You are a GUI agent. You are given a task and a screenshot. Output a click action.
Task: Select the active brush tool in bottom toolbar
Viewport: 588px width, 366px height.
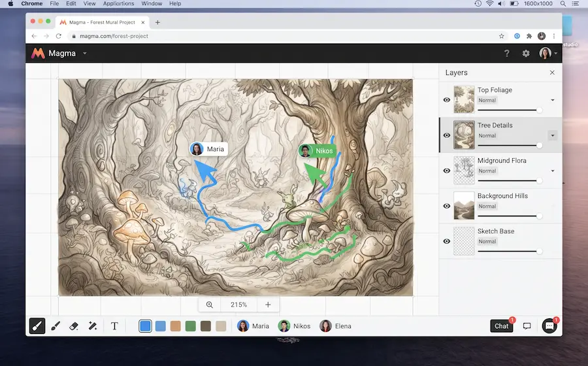pyautogui.click(x=37, y=326)
